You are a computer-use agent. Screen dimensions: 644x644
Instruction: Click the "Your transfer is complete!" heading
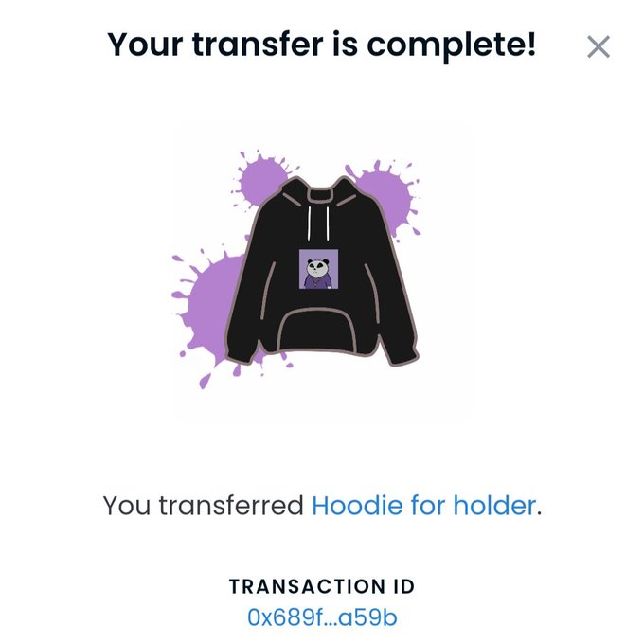tap(322, 44)
